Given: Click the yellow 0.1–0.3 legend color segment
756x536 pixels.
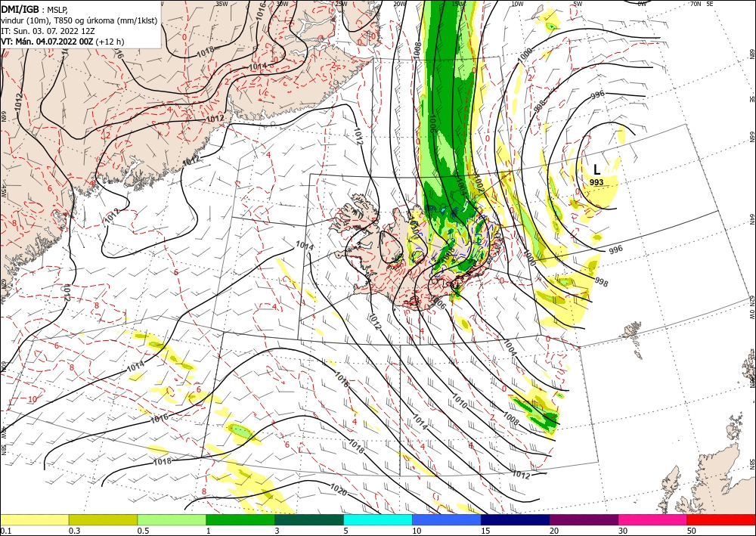Looking at the screenshot, I should [34, 519].
